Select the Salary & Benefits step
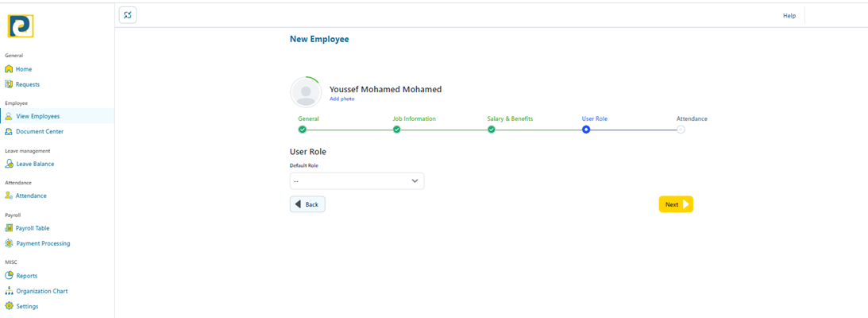868x318 pixels. [x=492, y=130]
